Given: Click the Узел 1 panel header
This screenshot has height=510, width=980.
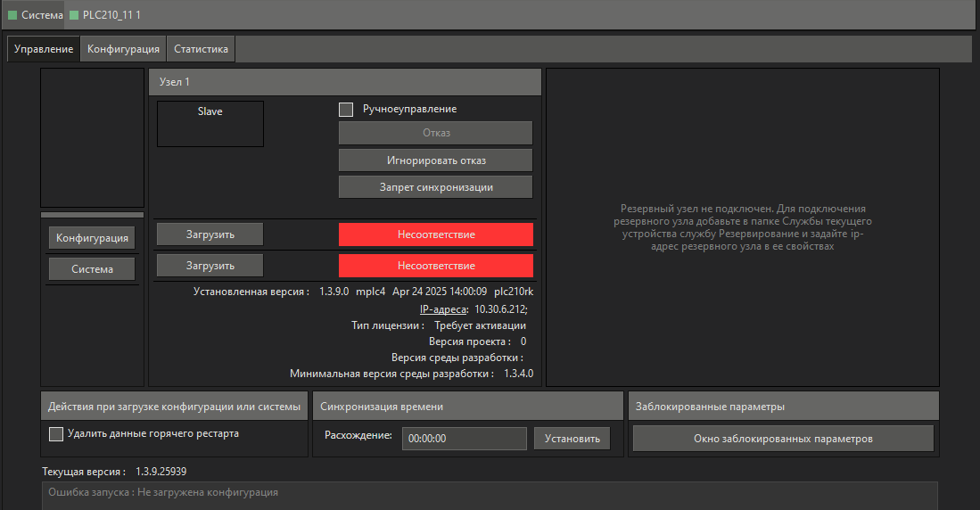Looking at the screenshot, I should [345, 82].
